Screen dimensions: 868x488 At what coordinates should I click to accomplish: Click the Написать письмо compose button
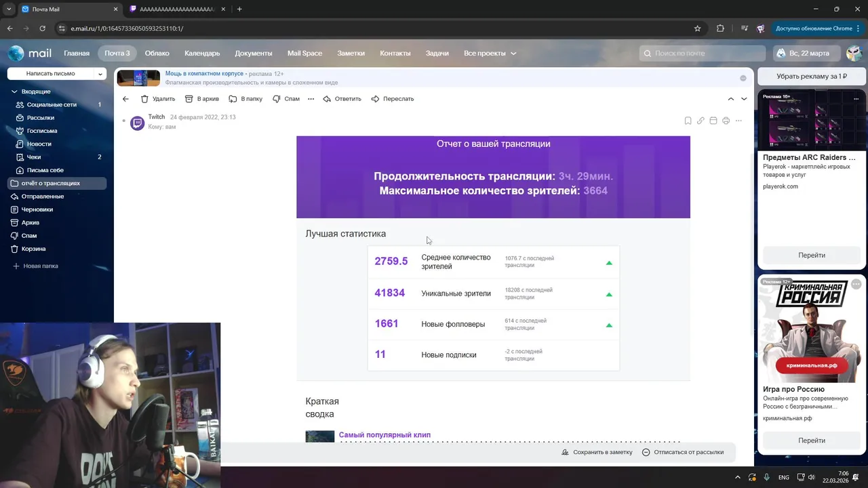[51, 73]
